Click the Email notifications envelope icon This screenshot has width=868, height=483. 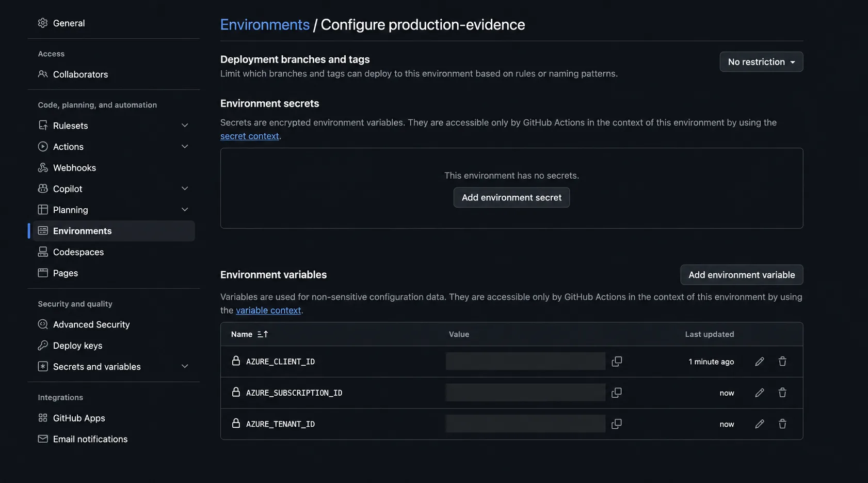[43, 439]
